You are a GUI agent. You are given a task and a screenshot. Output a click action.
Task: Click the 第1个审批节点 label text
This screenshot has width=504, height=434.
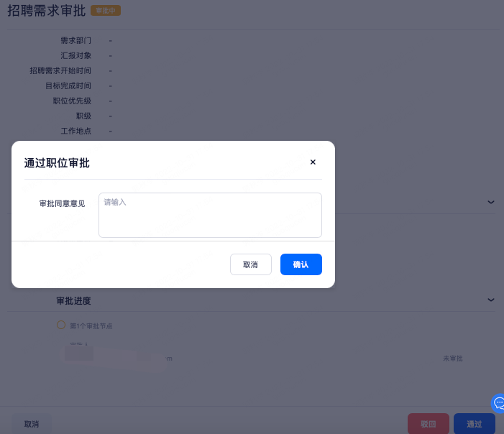[x=91, y=325]
